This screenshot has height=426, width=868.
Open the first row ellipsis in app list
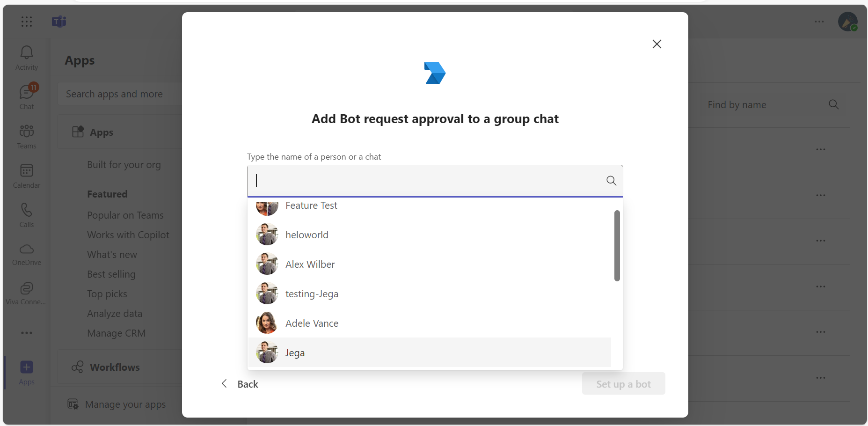(x=821, y=149)
